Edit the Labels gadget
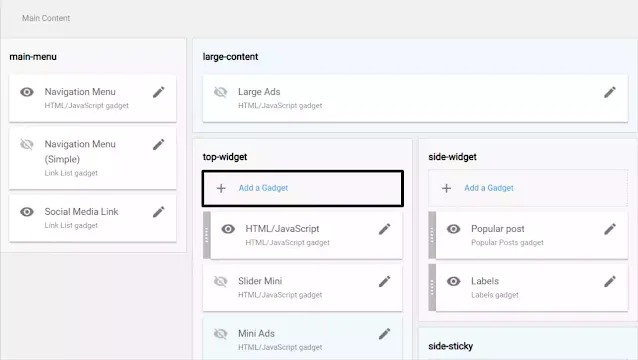 click(x=610, y=281)
